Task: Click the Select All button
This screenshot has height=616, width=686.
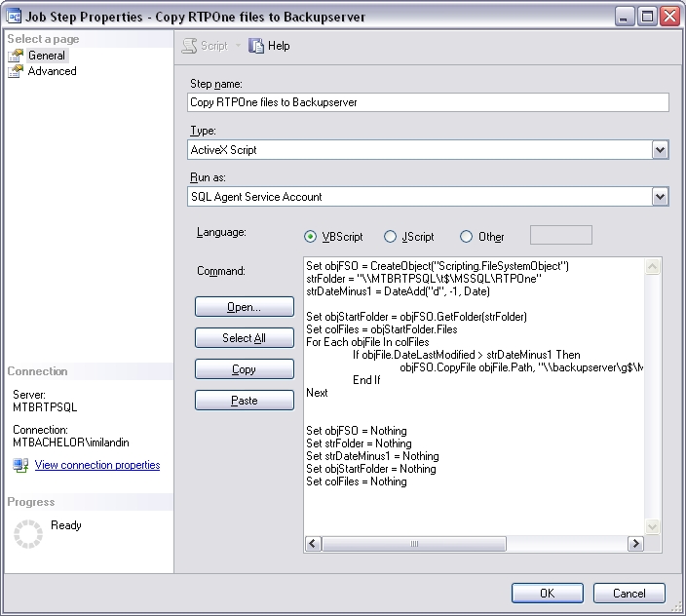Action: (244, 338)
